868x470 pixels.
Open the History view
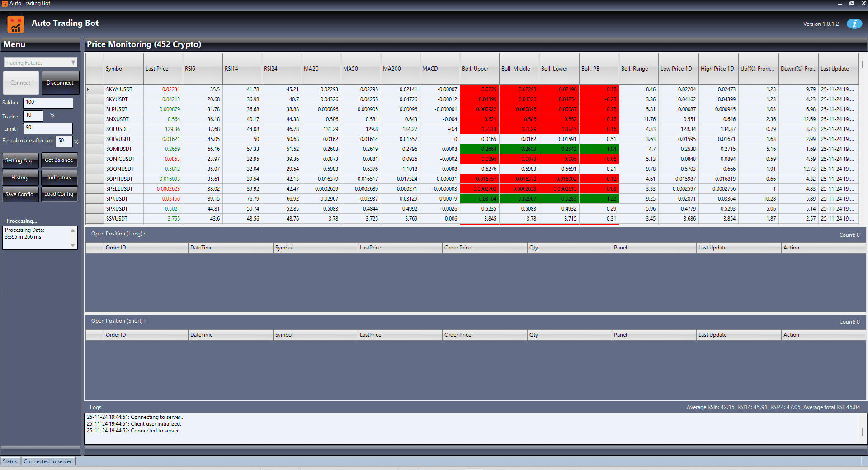click(19, 178)
